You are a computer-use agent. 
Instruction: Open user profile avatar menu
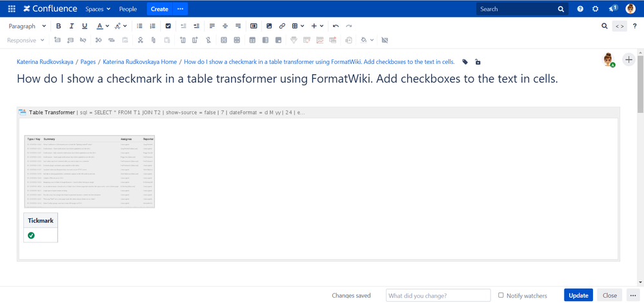[630, 8]
